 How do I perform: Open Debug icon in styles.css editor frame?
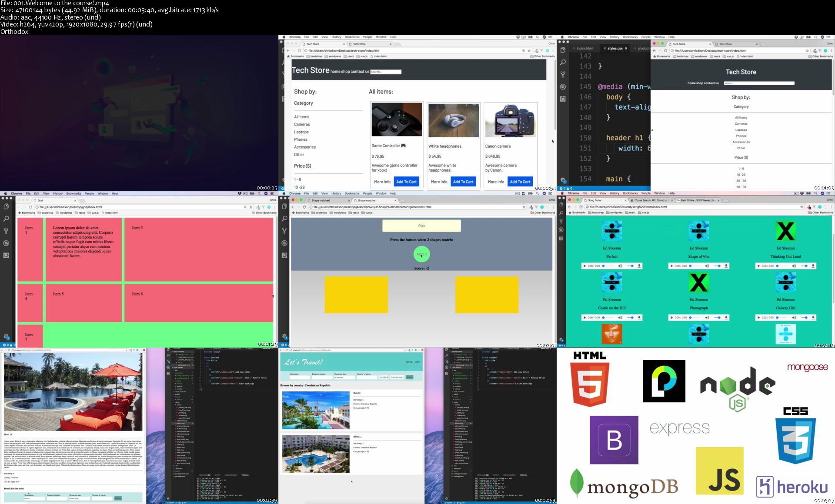563,86
